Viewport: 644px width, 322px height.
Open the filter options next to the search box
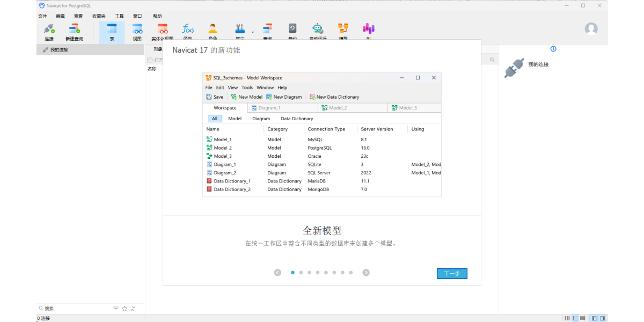coord(116,309)
